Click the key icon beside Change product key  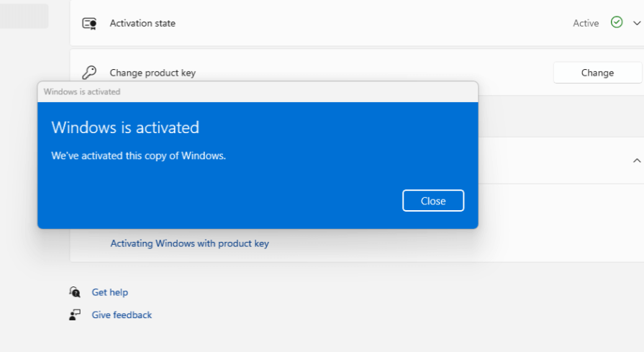[89, 73]
